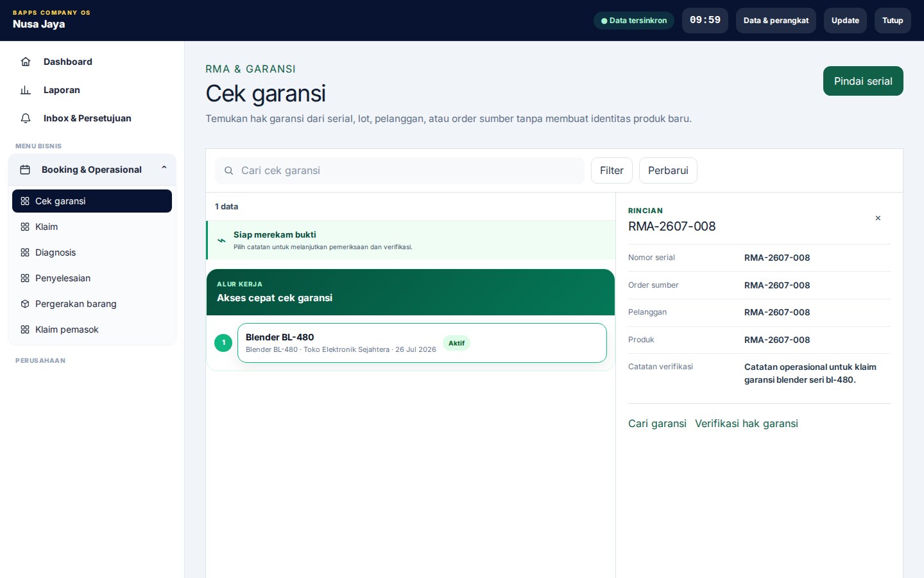This screenshot has width=924, height=578.
Task: Click the PERUSAHAAN section label
Action: pyautogui.click(x=40, y=361)
